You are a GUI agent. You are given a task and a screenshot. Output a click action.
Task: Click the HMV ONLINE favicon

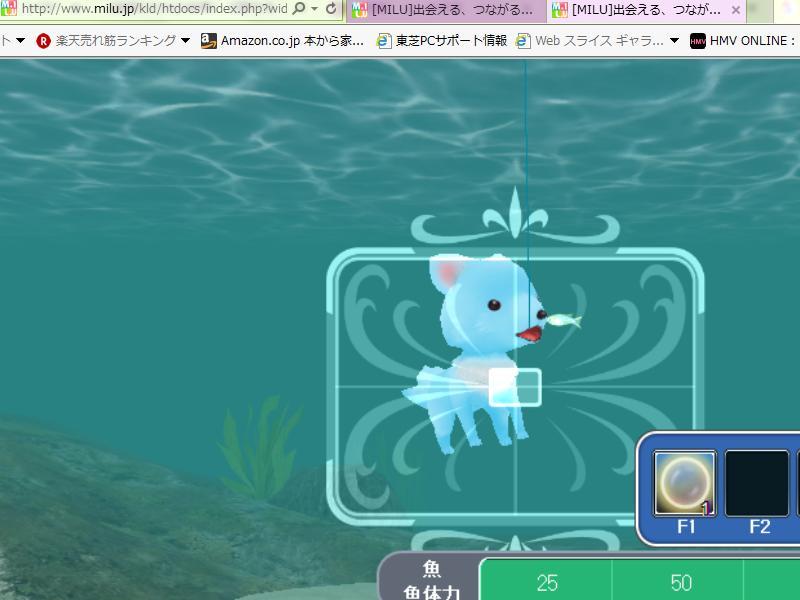point(697,41)
